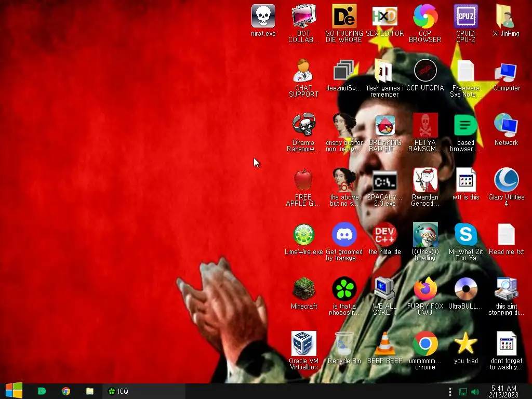Open the 'is that a phobos r...' ICQ flower icon
This screenshot has width=532, height=399.
pyautogui.click(x=344, y=289)
